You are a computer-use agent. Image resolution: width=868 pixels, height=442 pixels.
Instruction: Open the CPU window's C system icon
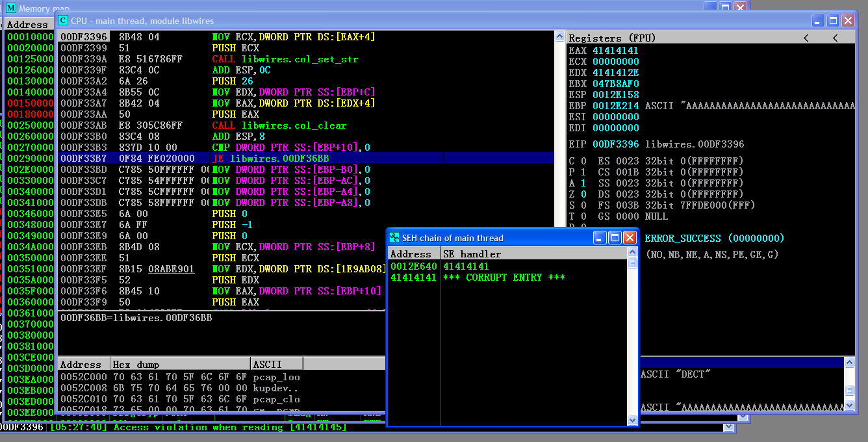63,21
